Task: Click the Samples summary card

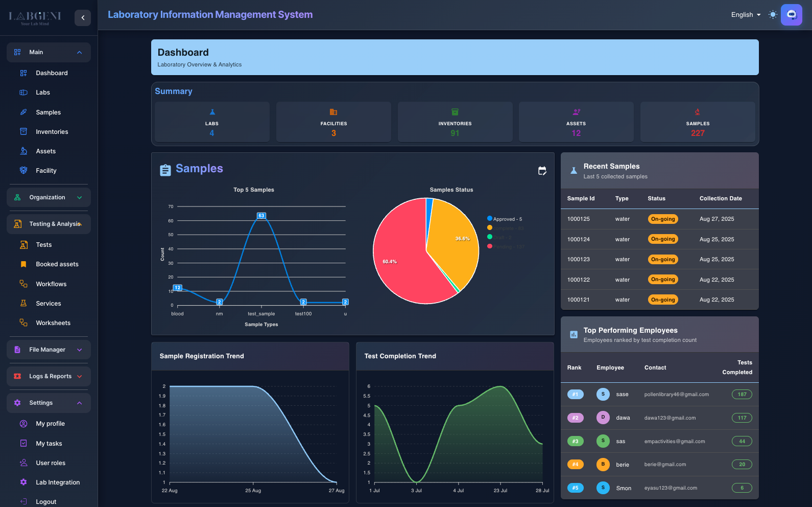Action: pos(697,122)
